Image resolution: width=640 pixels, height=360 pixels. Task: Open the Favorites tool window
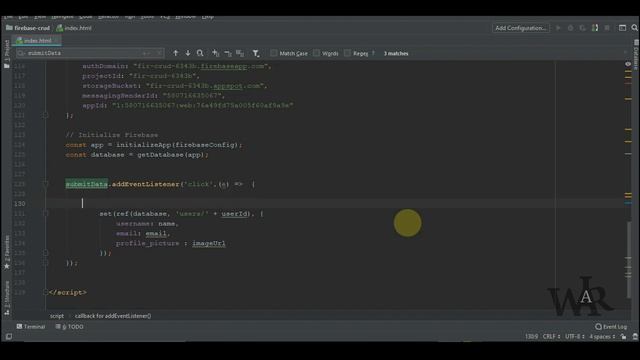7,253
